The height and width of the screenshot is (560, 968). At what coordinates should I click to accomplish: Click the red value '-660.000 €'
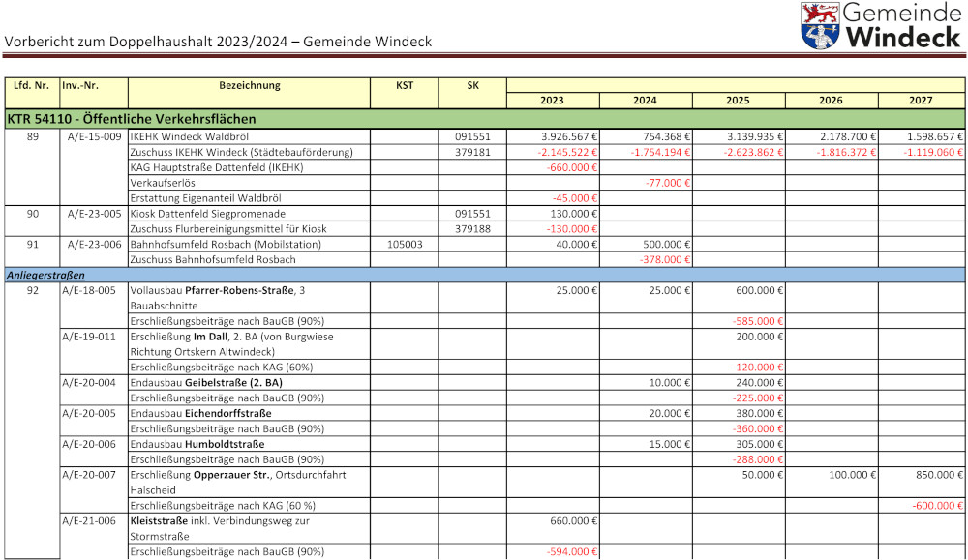[572, 167]
